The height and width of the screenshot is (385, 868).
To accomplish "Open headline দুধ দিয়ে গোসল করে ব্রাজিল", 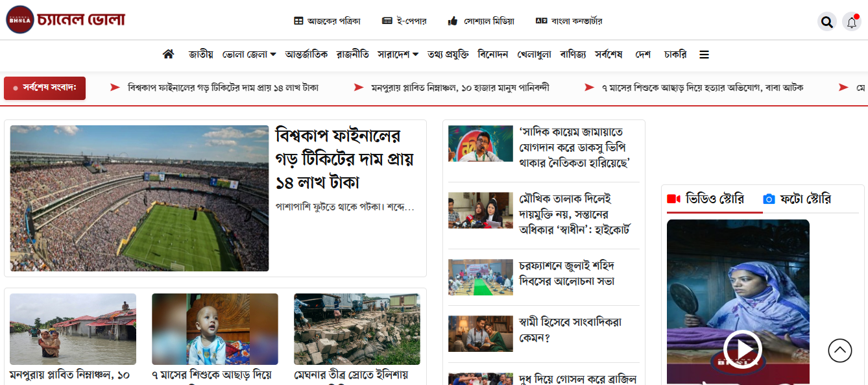I will tap(578, 379).
